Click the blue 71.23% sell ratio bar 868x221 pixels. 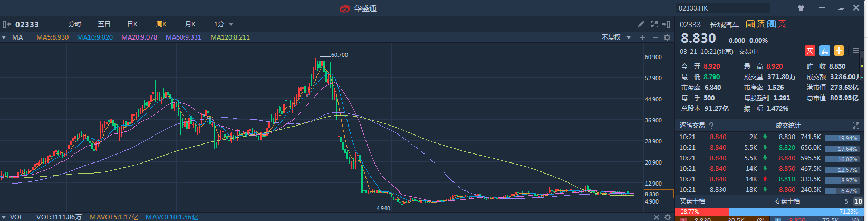point(797,212)
